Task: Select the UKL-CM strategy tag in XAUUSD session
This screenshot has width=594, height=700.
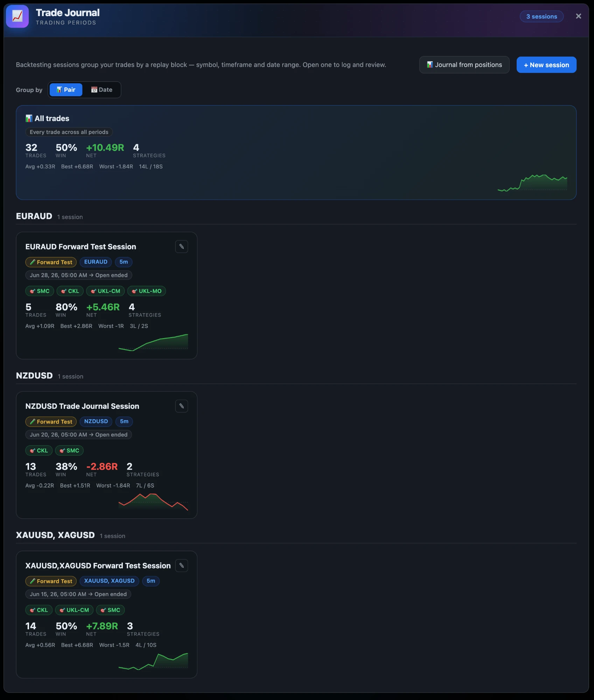Action: click(x=74, y=610)
